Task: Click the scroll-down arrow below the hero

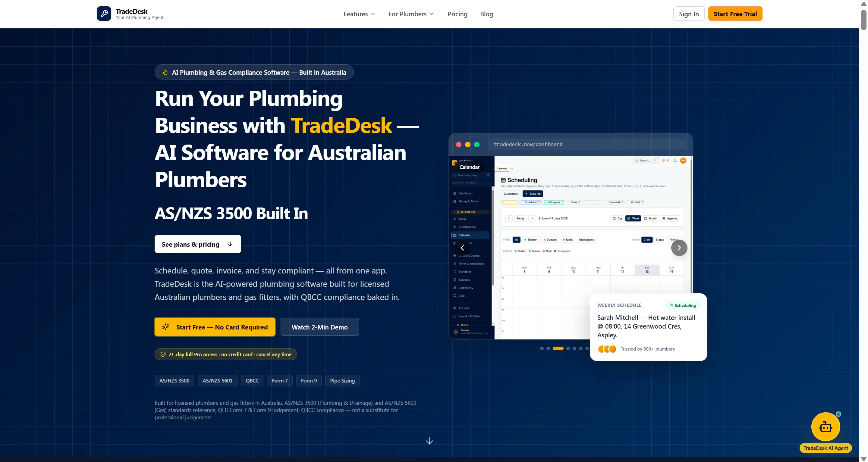Action: click(429, 441)
